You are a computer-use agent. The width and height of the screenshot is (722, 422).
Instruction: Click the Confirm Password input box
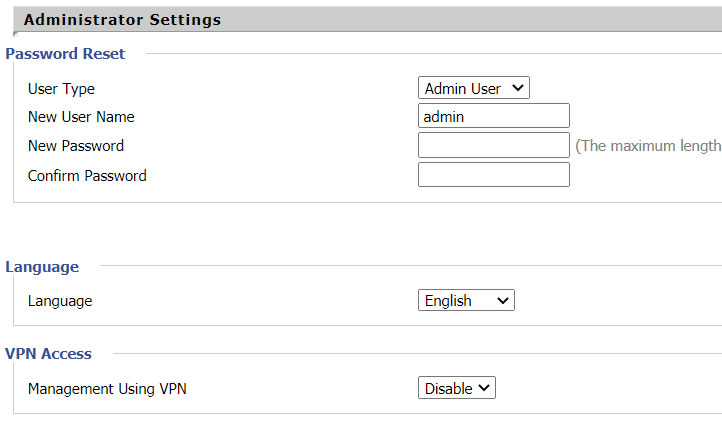pyautogui.click(x=493, y=175)
